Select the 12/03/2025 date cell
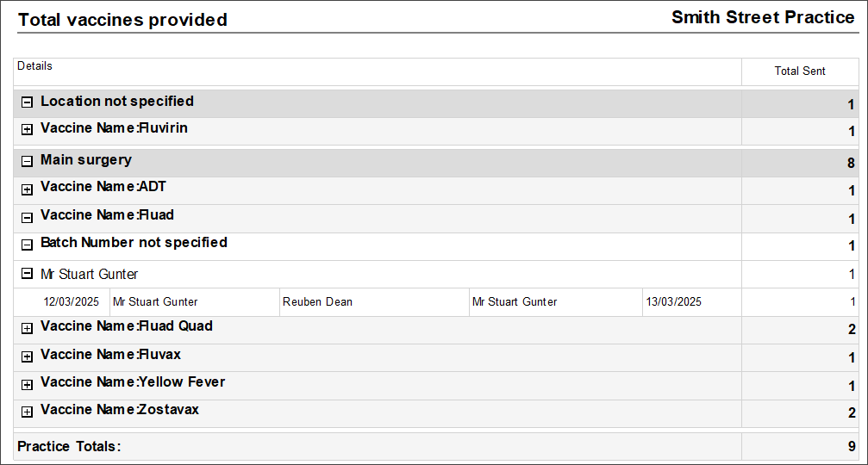This screenshot has width=868, height=465. [x=72, y=302]
